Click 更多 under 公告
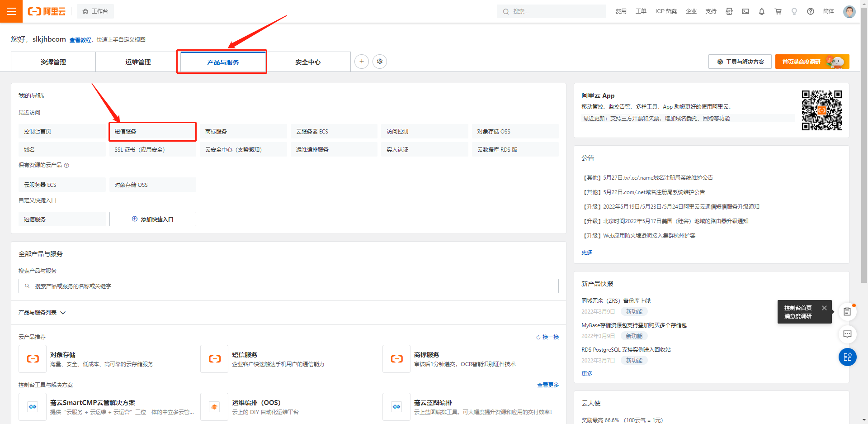 [x=587, y=252]
